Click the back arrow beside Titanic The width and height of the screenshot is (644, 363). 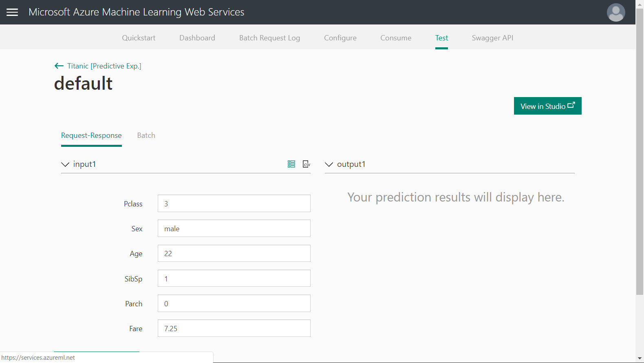click(x=59, y=66)
